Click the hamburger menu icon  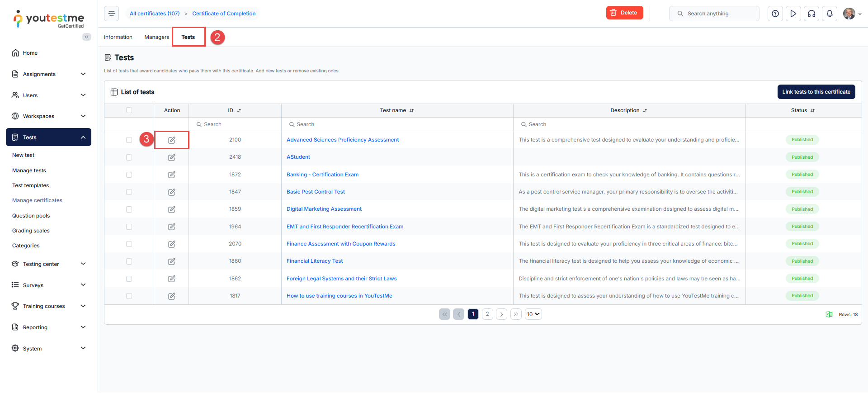click(112, 14)
